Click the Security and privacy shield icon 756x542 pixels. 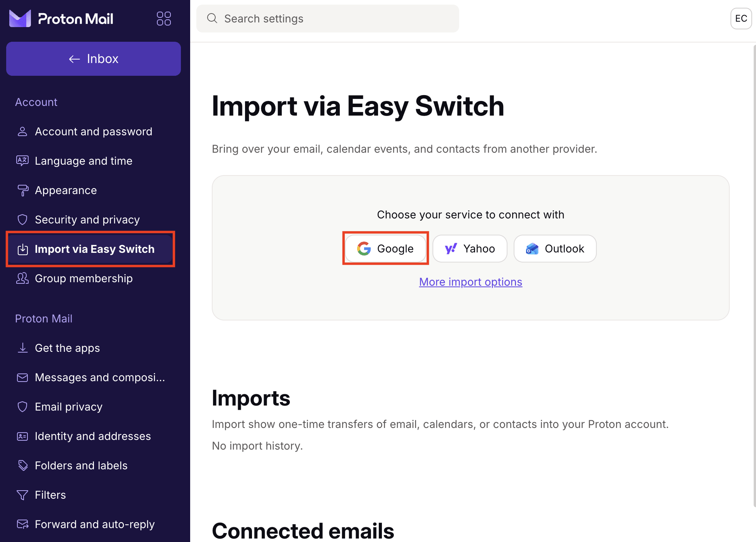click(x=22, y=220)
